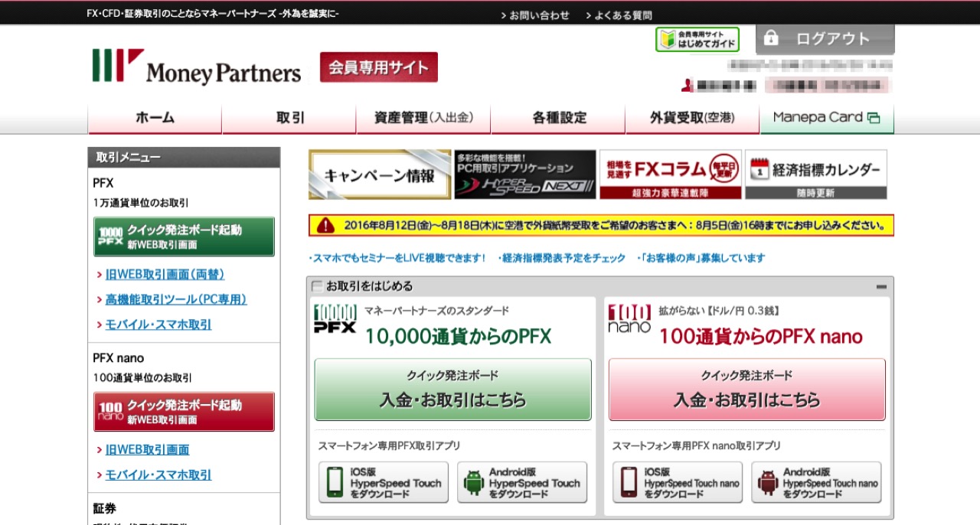The height and width of the screenshot is (525, 980).
Task: Click the Money Partners logo
Action: coord(197,67)
